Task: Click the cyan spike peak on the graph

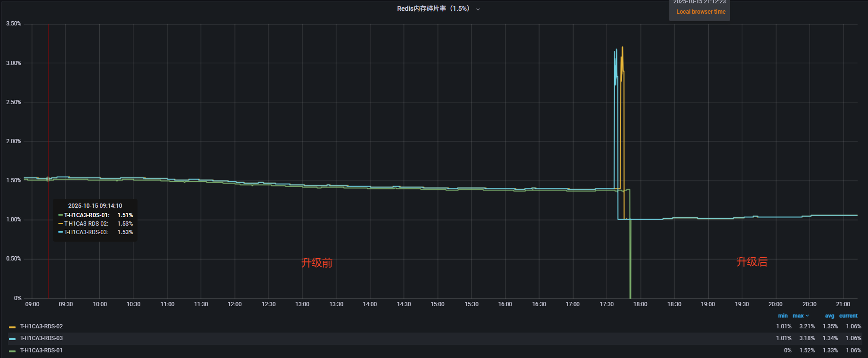Action: point(616,50)
